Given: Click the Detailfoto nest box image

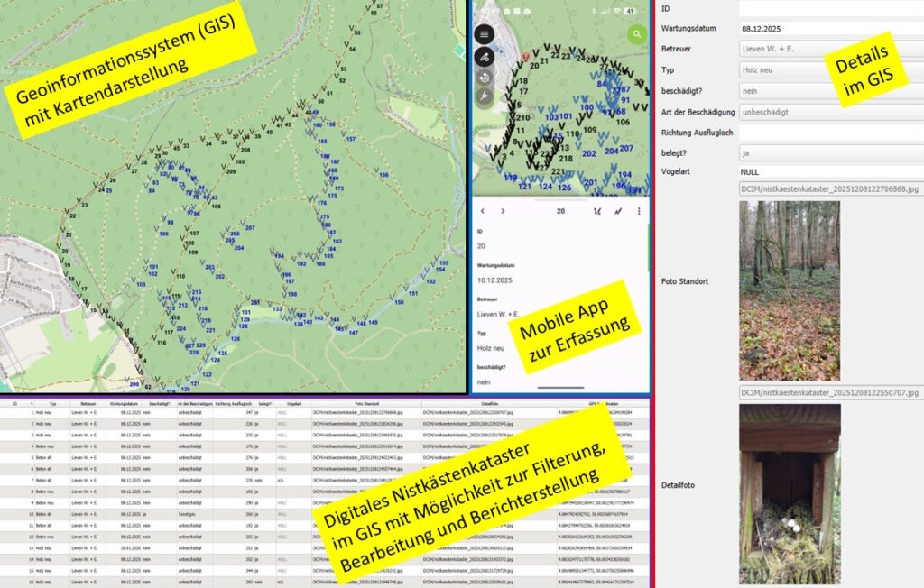Looking at the screenshot, I should coord(790,493).
